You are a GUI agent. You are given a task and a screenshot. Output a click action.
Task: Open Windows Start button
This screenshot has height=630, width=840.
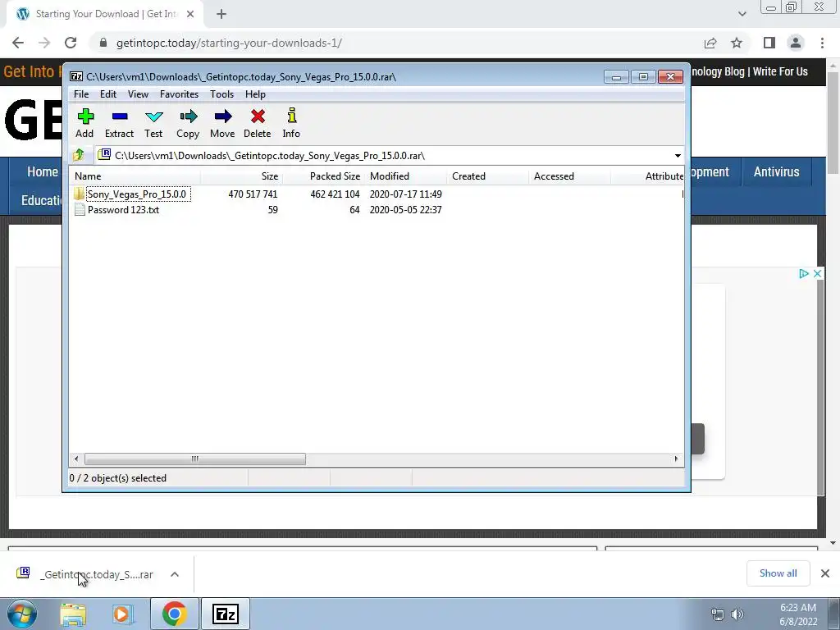tap(21, 614)
